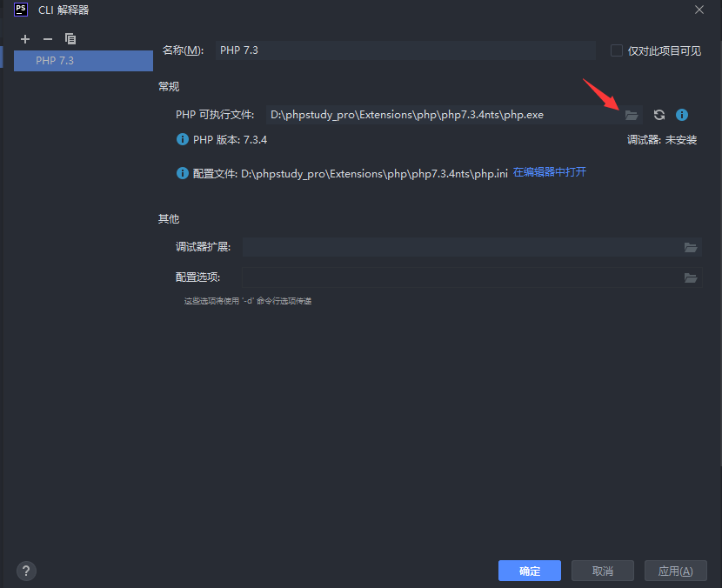This screenshot has height=588, width=722.
Task: Enable 仅对此项目可见 checkbox
Action: [x=617, y=50]
